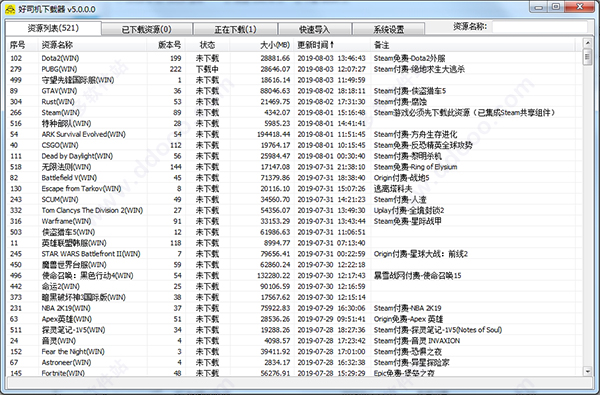
Task: Select the Astroneer(WIN) row
Action: pos(295,362)
